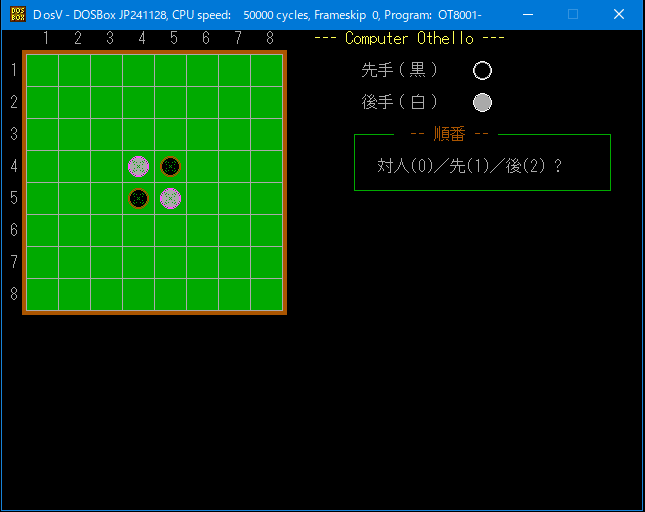Click the 先手(黒) player label
The width and height of the screenshot is (645, 512).
[x=400, y=70]
